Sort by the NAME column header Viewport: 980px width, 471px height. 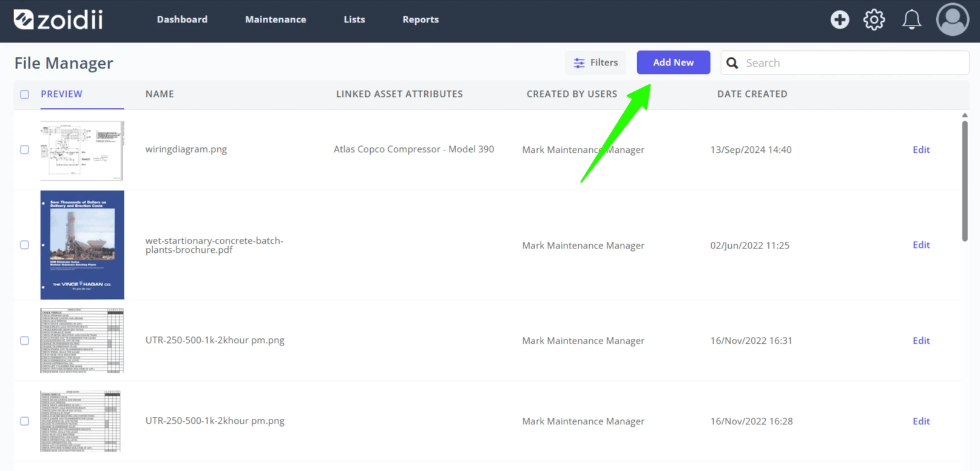click(x=160, y=94)
